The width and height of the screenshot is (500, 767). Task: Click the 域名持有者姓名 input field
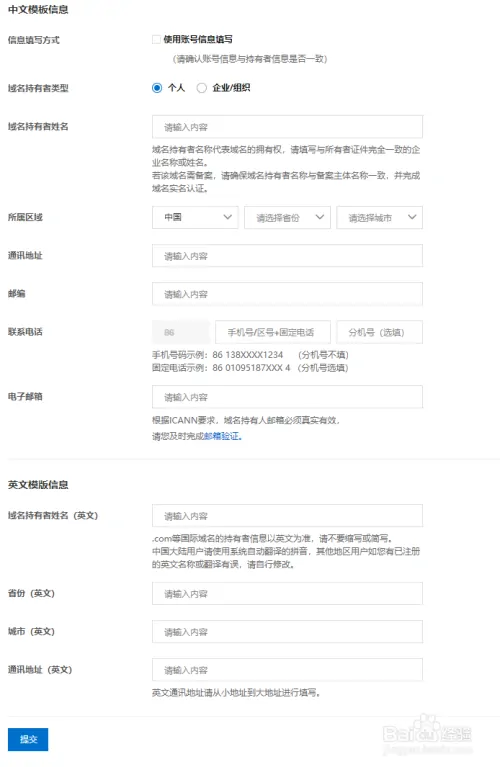287,127
